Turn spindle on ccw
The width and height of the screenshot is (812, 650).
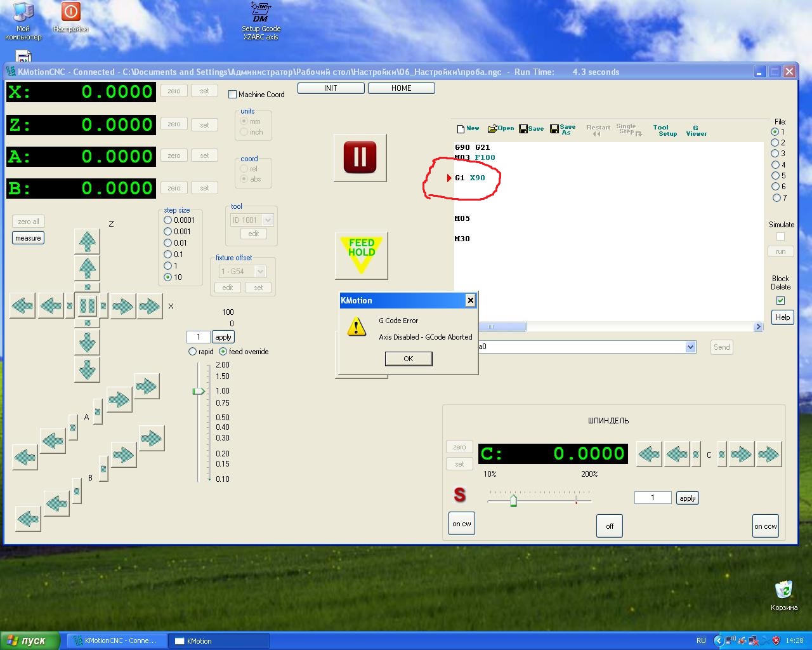pos(766,526)
